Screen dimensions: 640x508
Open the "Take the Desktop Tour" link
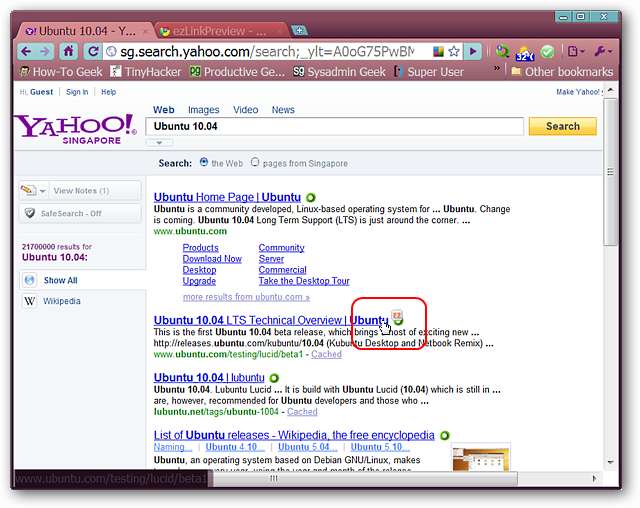pyautogui.click(x=304, y=282)
